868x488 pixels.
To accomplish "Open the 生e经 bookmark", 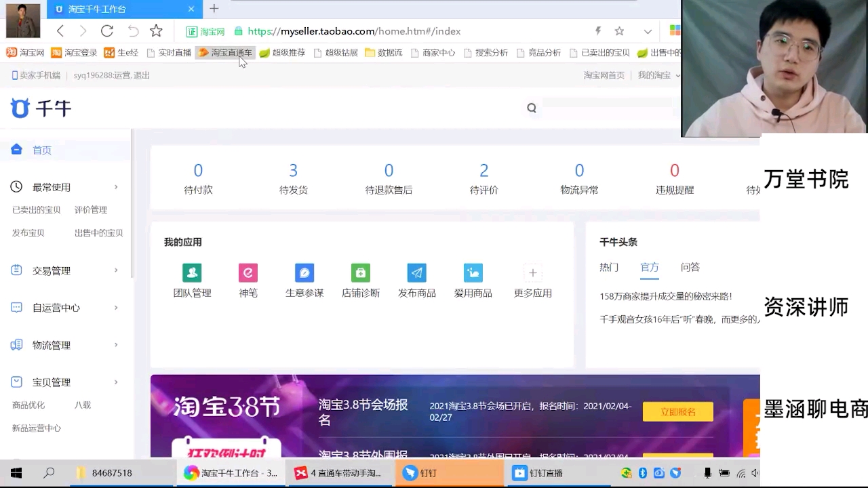I will (x=121, y=52).
